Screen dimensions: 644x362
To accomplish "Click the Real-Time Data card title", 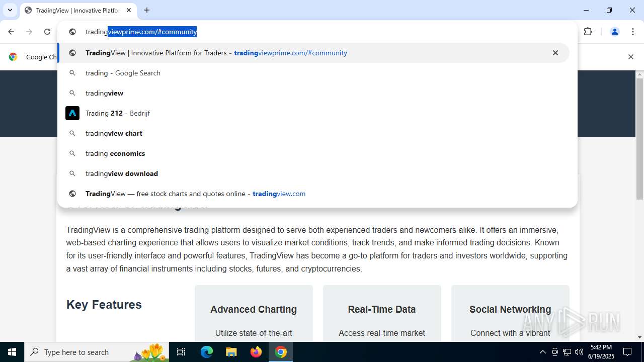I will [382, 309].
